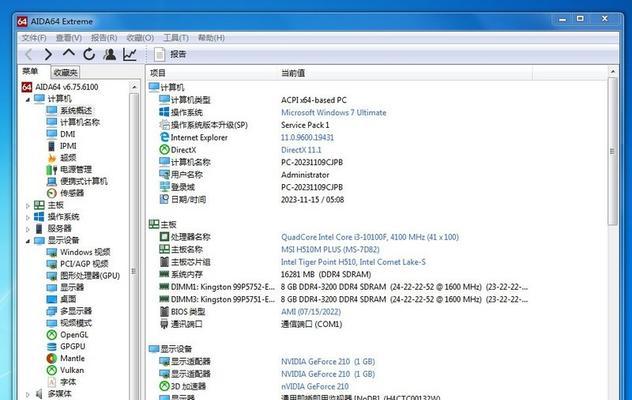Image resolution: width=632 pixels, height=400 pixels.
Task: Open the AMI (07/15/2022) BIOS link
Action: tap(311, 312)
